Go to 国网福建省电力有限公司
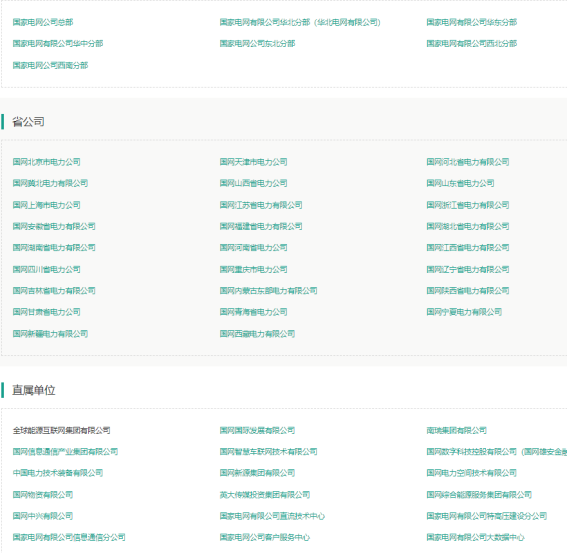This screenshot has height=554, width=568. point(261,226)
